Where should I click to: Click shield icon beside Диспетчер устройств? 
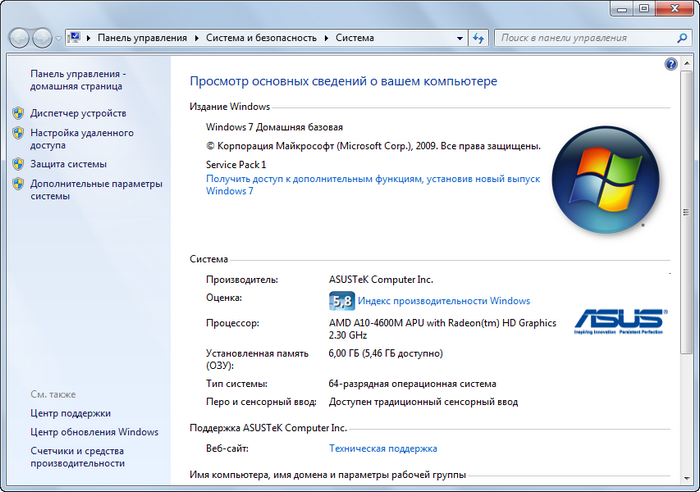[x=18, y=113]
